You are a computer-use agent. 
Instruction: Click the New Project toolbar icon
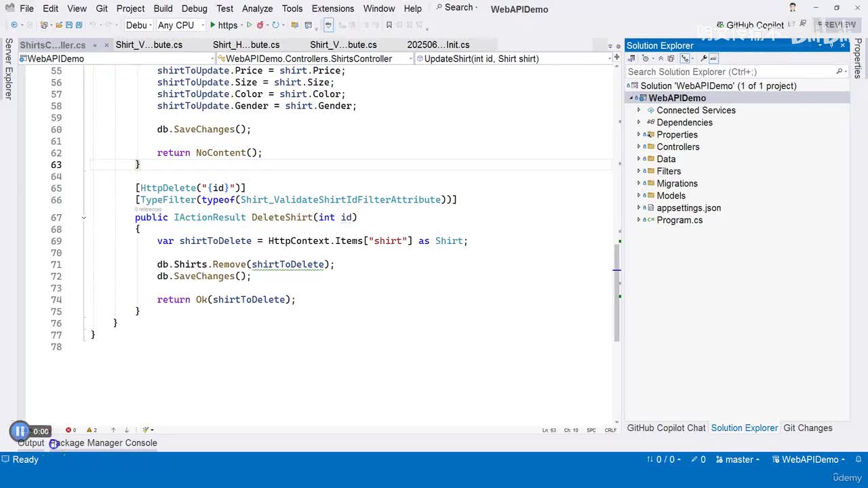pyautogui.click(x=45, y=25)
